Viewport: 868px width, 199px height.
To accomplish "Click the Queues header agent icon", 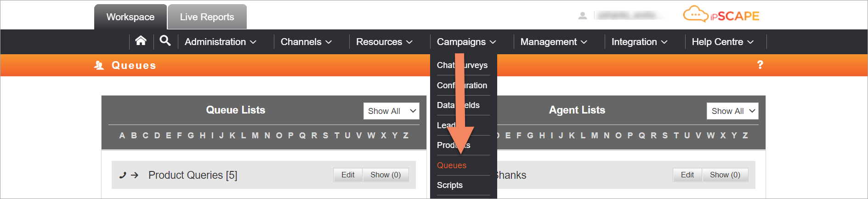I will pyautogui.click(x=99, y=65).
